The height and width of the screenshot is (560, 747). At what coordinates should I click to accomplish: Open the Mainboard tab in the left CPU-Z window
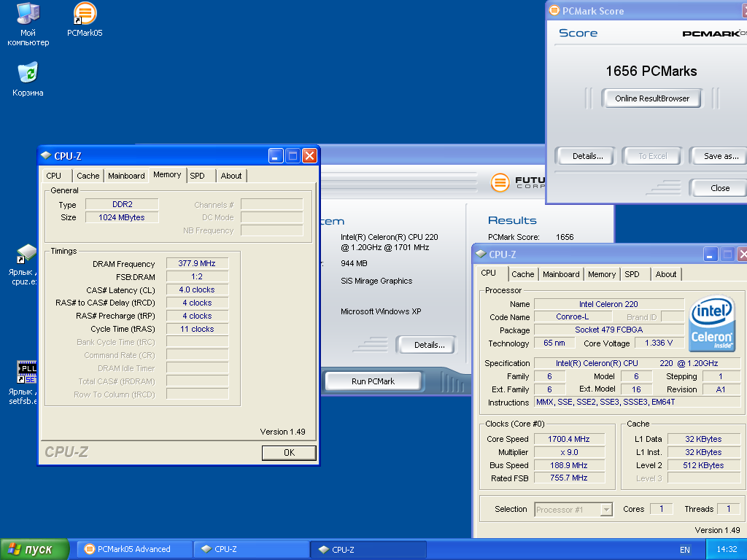126,176
